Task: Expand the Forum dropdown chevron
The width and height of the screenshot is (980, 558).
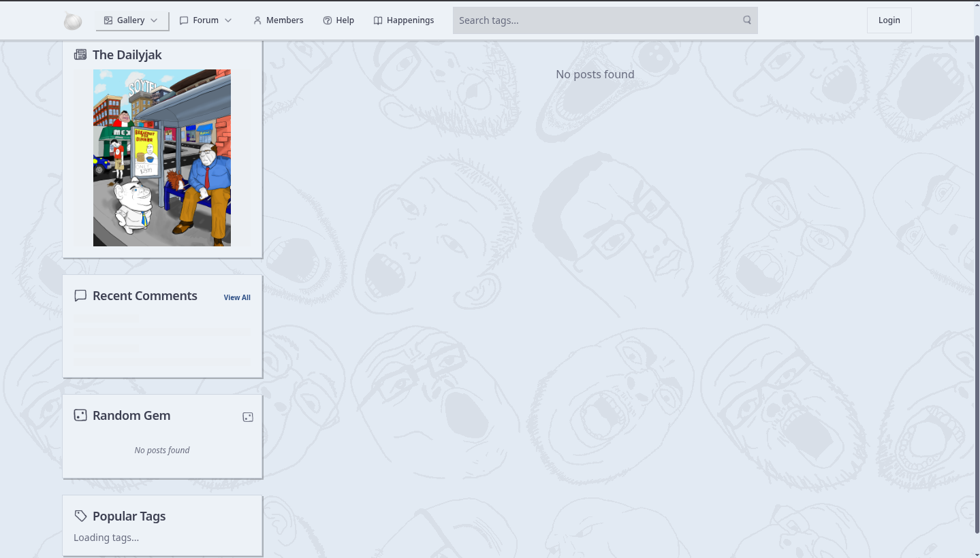Action: [228, 20]
